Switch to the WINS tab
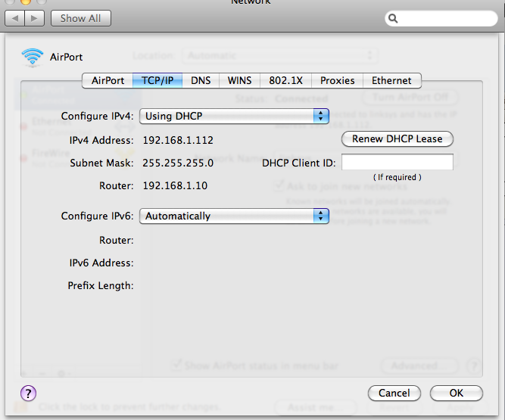This screenshot has width=505, height=420. (x=239, y=80)
